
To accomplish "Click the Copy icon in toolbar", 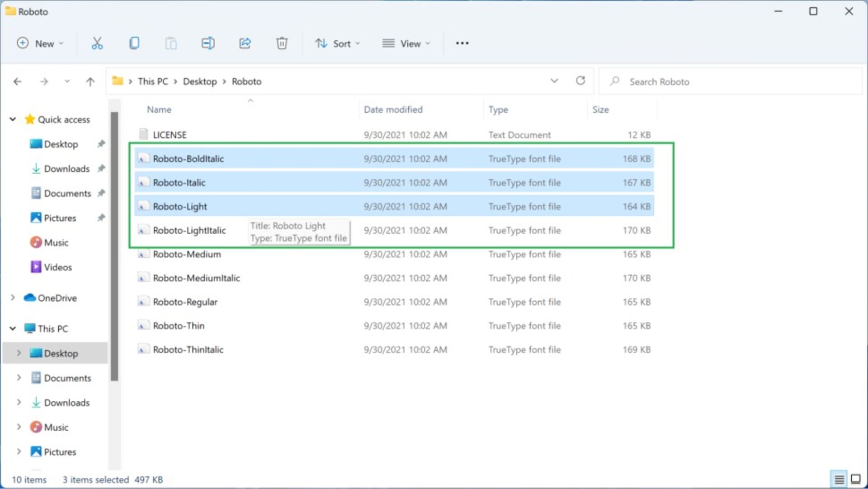I will pyautogui.click(x=134, y=43).
